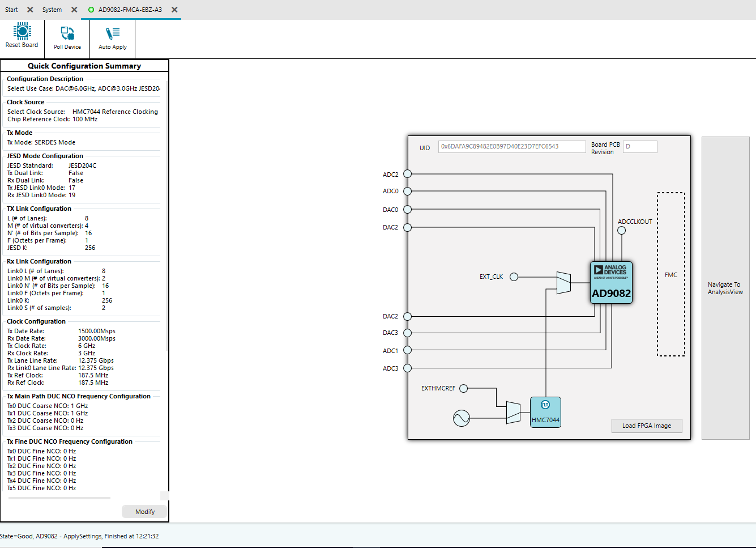Click the sine wave oscillator symbol

click(x=462, y=418)
